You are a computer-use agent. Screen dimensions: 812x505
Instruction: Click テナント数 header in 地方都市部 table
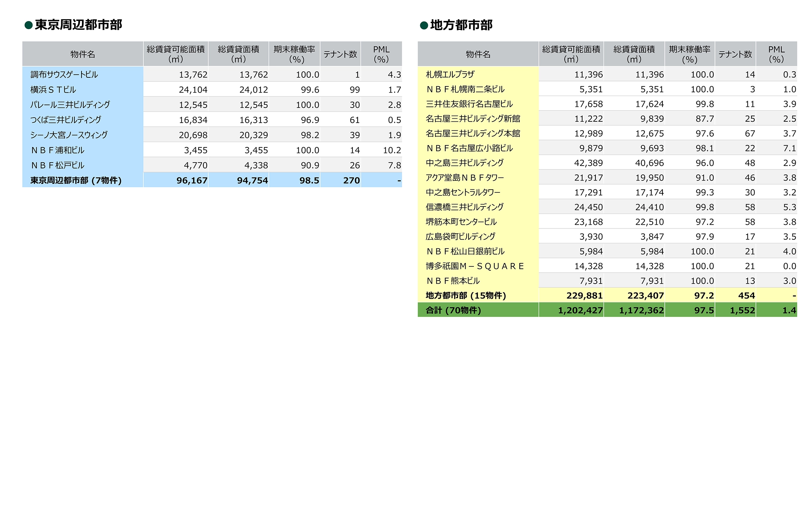tap(735, 54)
